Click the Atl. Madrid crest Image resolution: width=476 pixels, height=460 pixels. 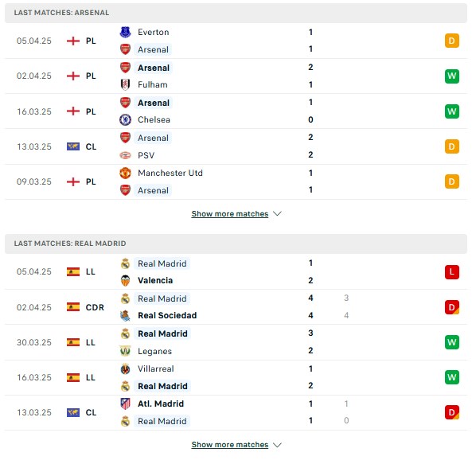tap(126, 403)
